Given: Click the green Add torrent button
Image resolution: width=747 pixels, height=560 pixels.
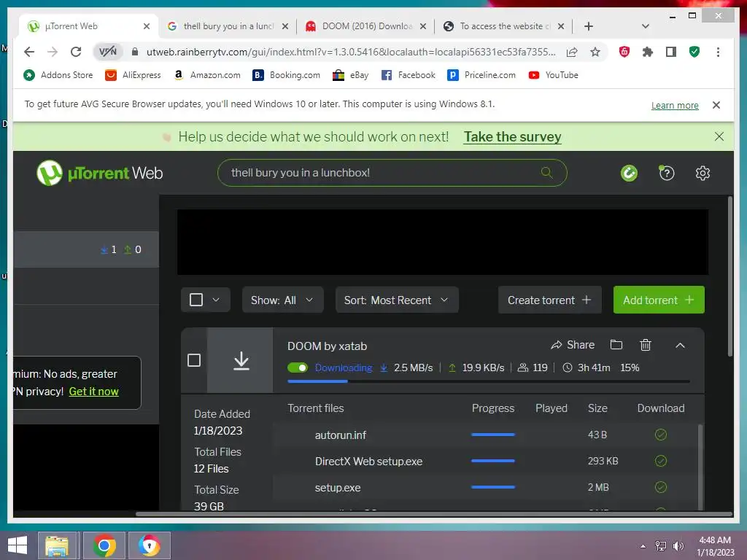Looking at the screenshot, I should (659, 300).
